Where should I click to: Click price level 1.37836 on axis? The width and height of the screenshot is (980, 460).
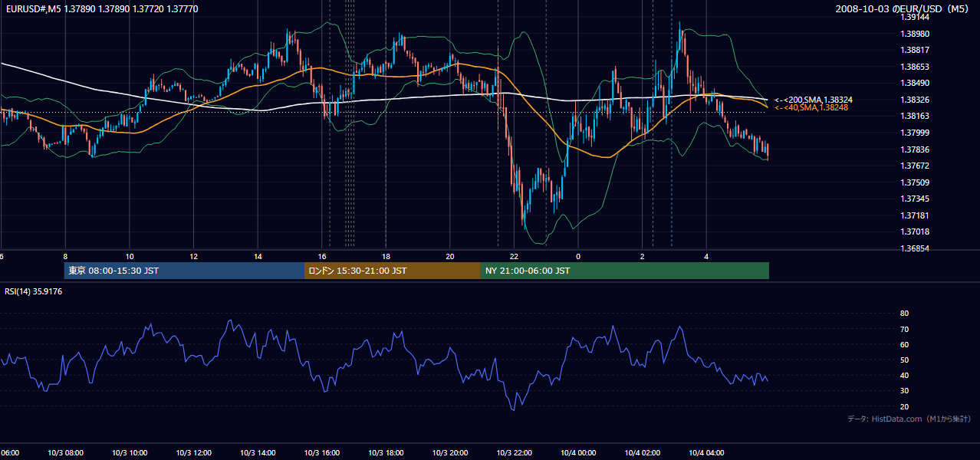point(916,149)
